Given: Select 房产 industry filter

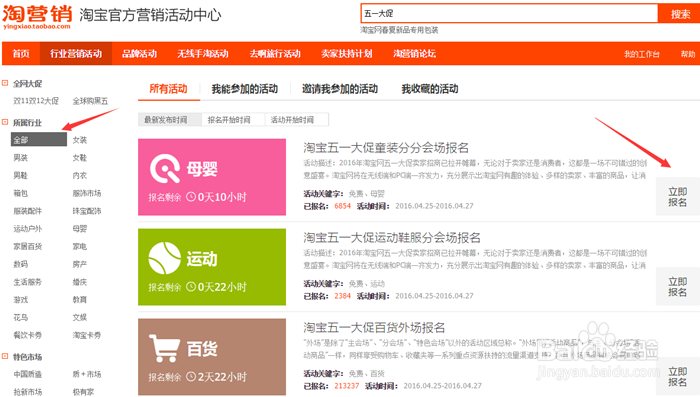Looking at the screenshot, I should 79,264.
